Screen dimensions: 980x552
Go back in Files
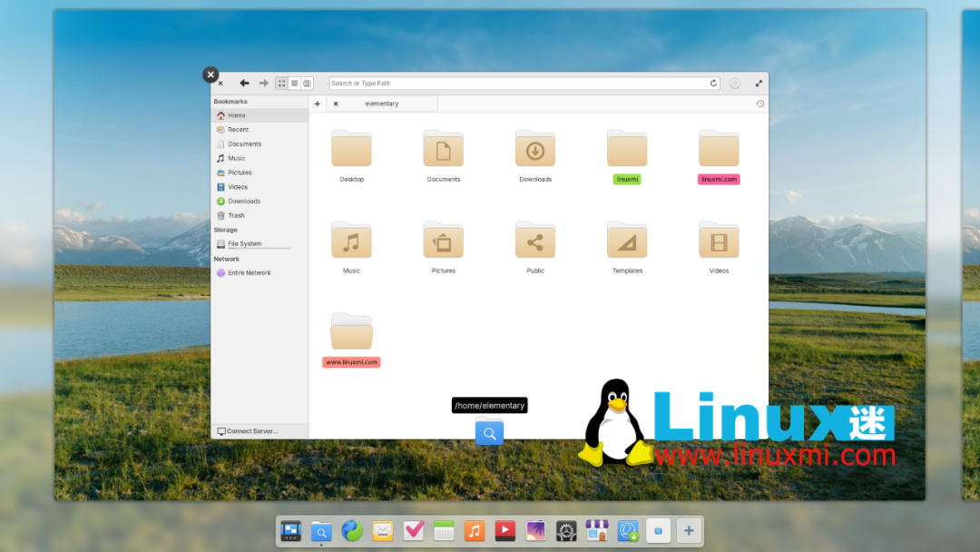click(x=244, y=84)
